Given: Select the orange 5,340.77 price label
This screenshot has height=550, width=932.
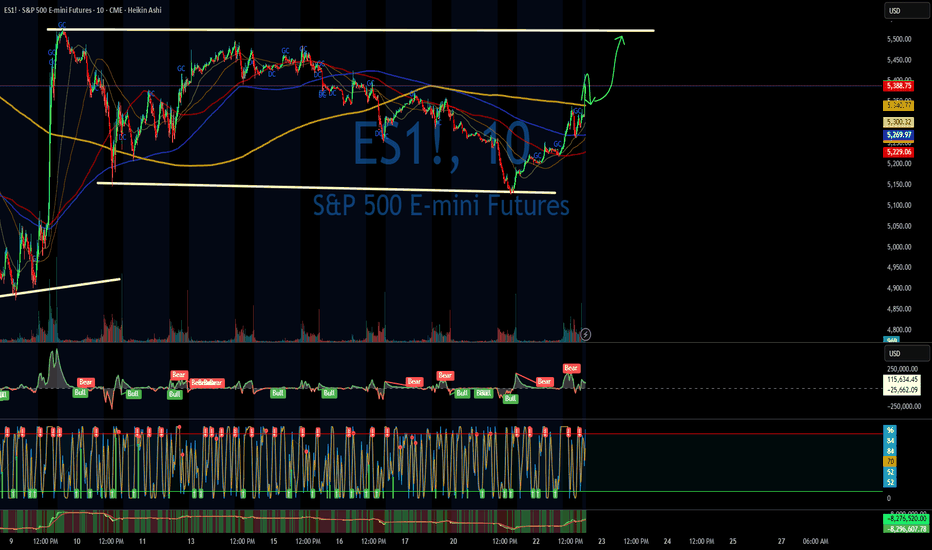Looking at the screenshot, I should pyautogui.click(x=899, y=105).
